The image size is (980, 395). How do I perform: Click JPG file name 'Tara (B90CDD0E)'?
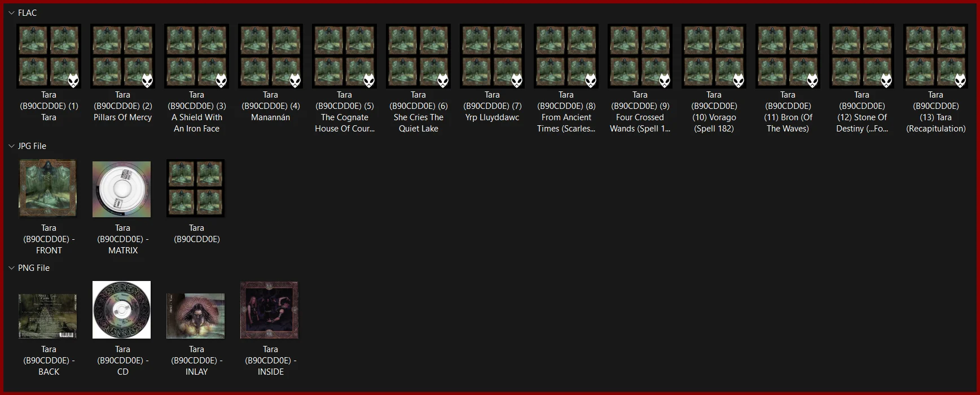tap(197, 234)
